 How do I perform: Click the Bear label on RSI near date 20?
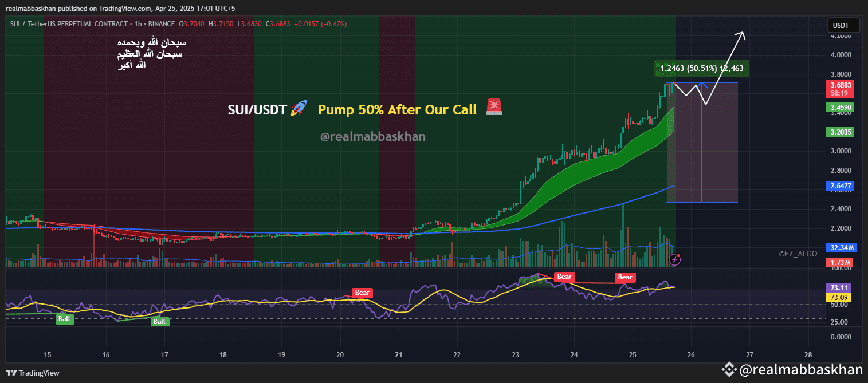tap(362, 293)
